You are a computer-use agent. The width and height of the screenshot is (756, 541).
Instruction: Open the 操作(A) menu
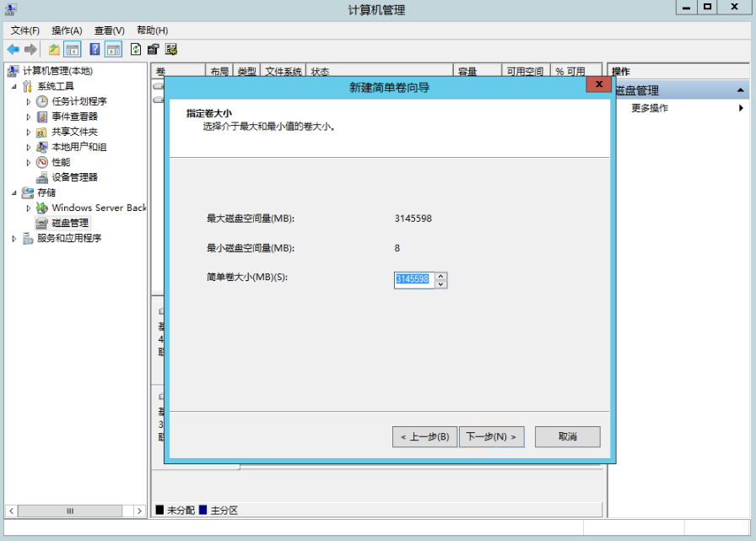pos(67,30)
